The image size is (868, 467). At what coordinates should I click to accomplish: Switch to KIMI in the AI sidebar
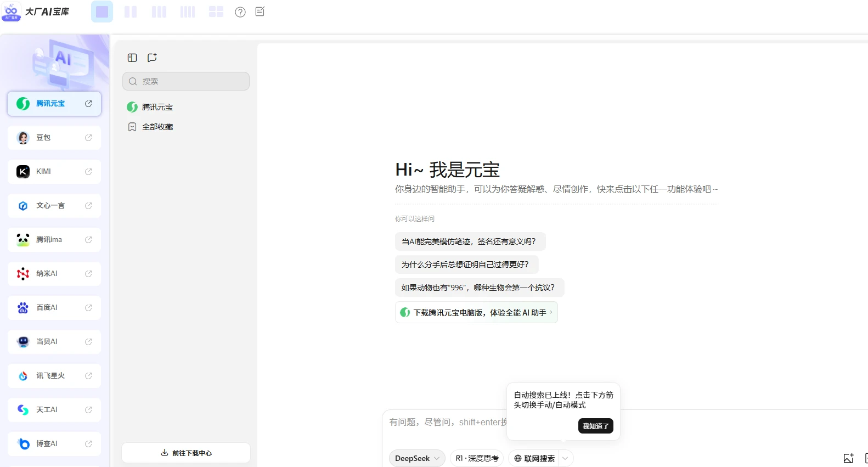coord(54,172)
